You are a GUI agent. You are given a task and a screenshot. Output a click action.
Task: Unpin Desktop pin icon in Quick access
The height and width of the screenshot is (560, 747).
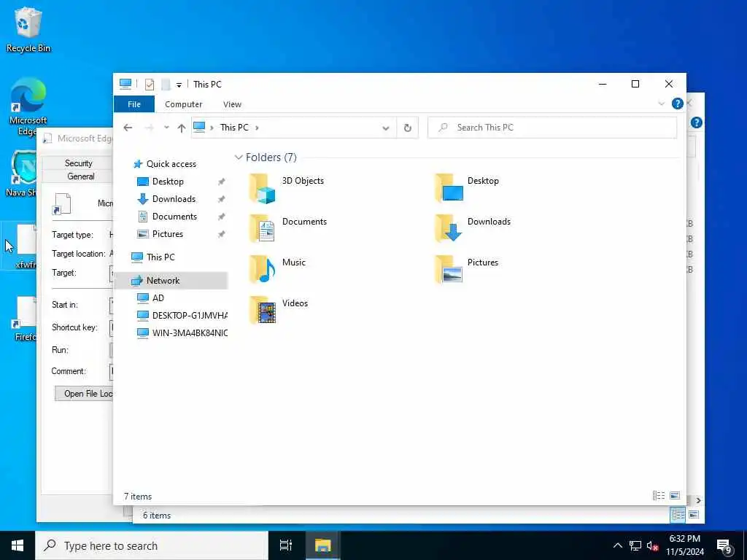pos(221,182)
